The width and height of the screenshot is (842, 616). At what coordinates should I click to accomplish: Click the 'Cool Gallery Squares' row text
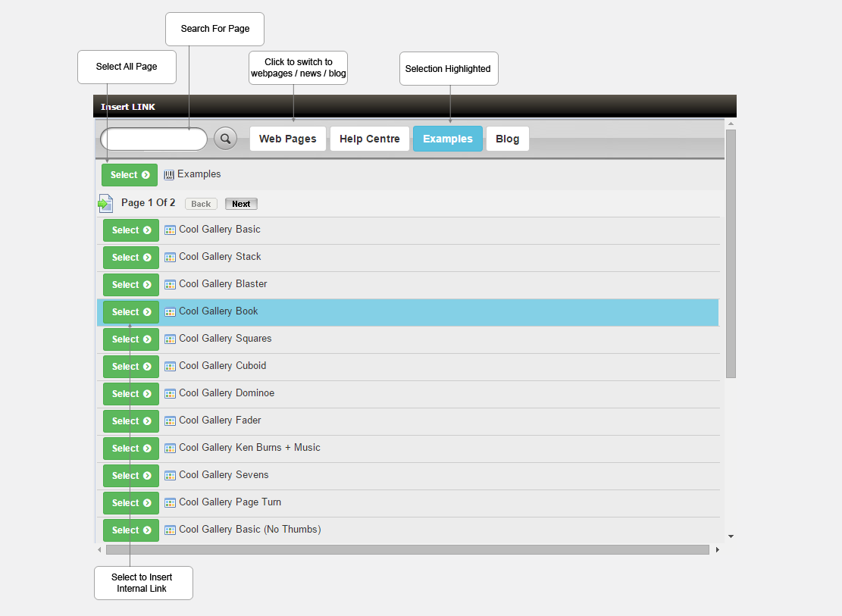[x=226, y=339]
